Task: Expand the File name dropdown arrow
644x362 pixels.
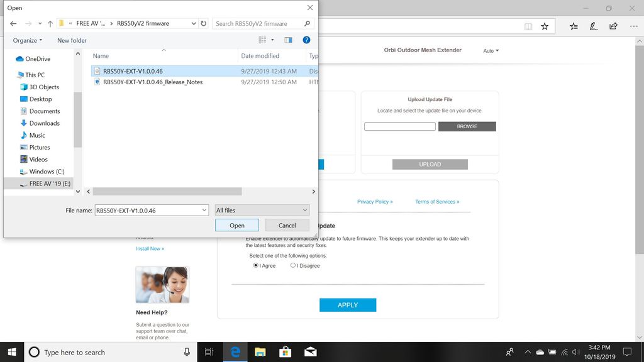Action: (x=204, y=211)
